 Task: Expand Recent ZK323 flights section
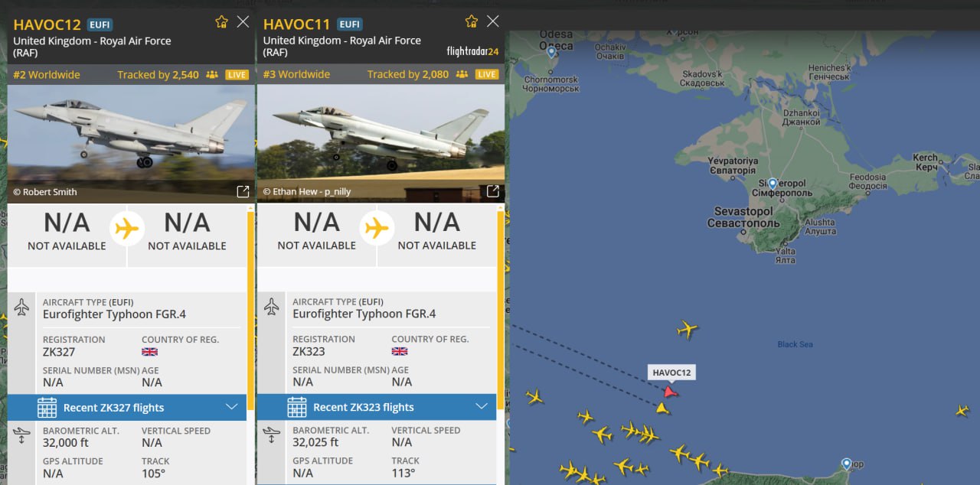pyautogui.click(x=377, y=407)
